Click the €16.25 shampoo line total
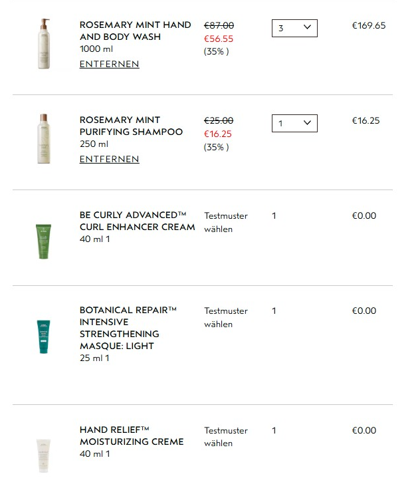Screen dimensions: 420x504 tap(366, 121)
